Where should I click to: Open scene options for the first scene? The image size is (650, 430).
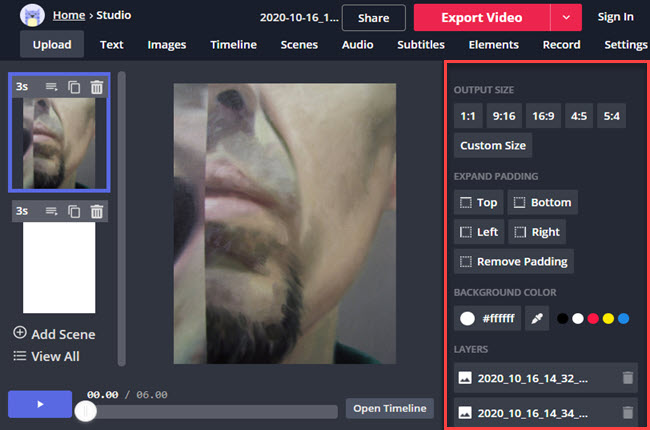51,87
